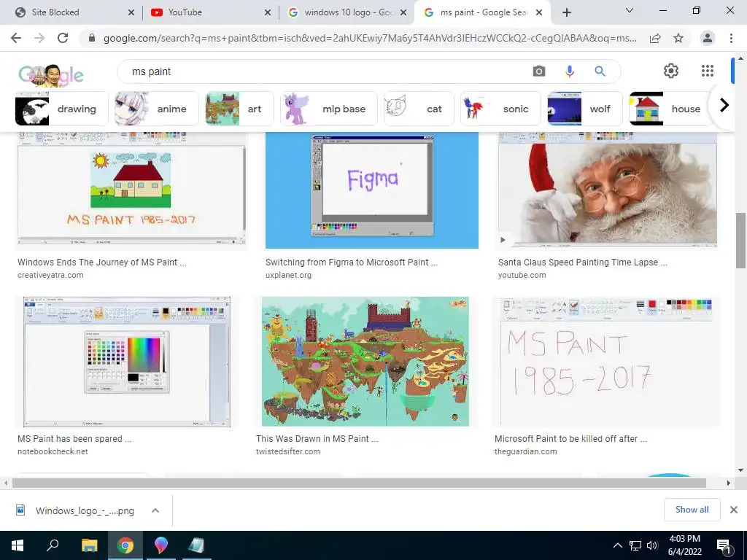Click the horizontal scrollbar at page bottom
Viewport: 747px width, 560px height.
[x=359, y=483]
